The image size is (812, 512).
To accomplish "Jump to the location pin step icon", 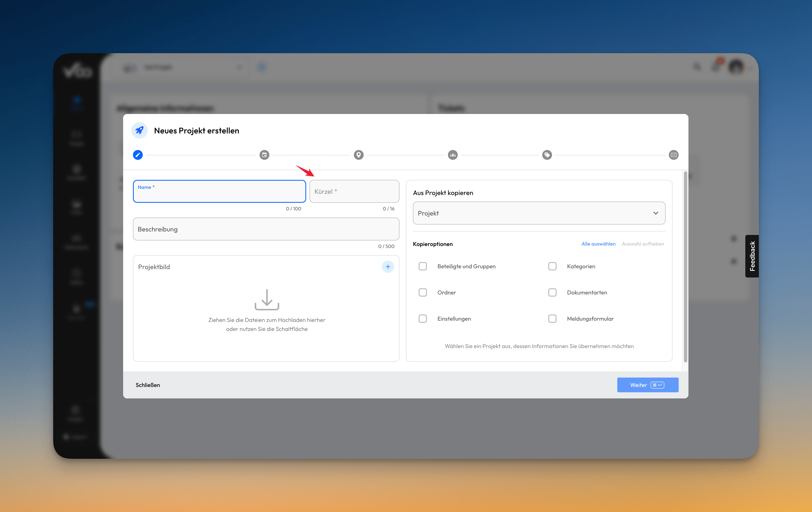I will click(359, 155).
